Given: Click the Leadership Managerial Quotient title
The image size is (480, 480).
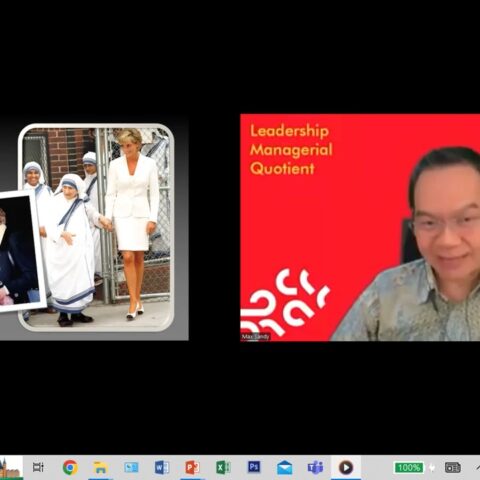Looking at the screenshot, I should [291, 150].
